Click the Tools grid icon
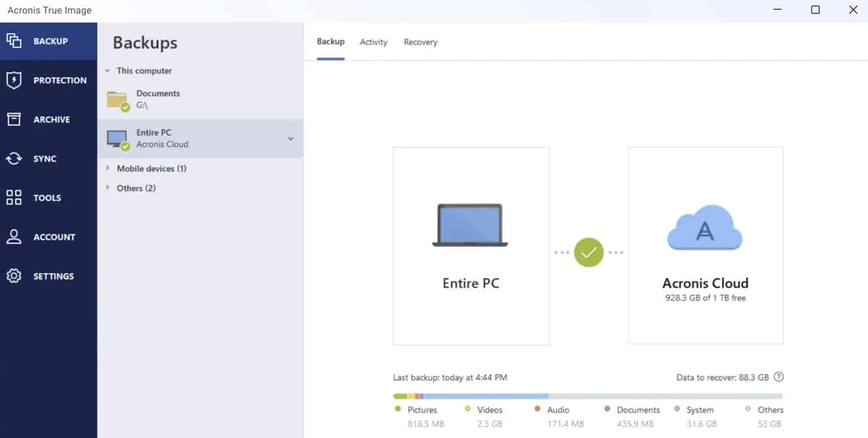 (14, 198)
